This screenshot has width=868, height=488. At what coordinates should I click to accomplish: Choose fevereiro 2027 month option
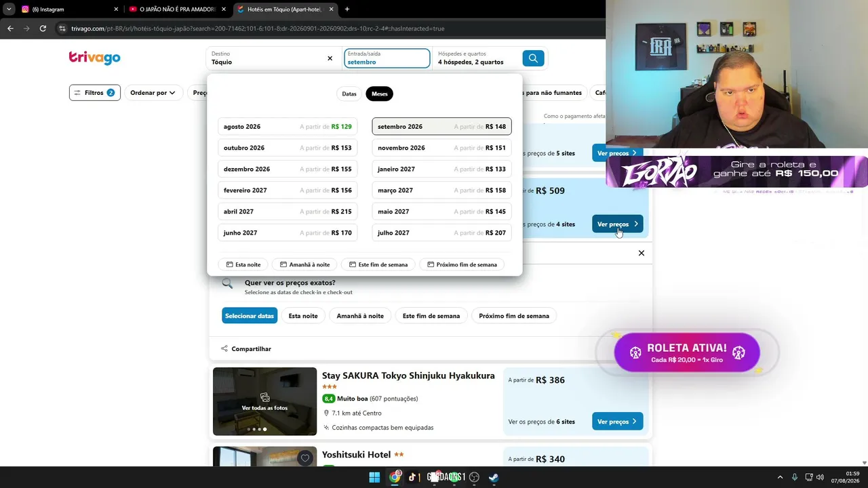(x=288, y=190)
